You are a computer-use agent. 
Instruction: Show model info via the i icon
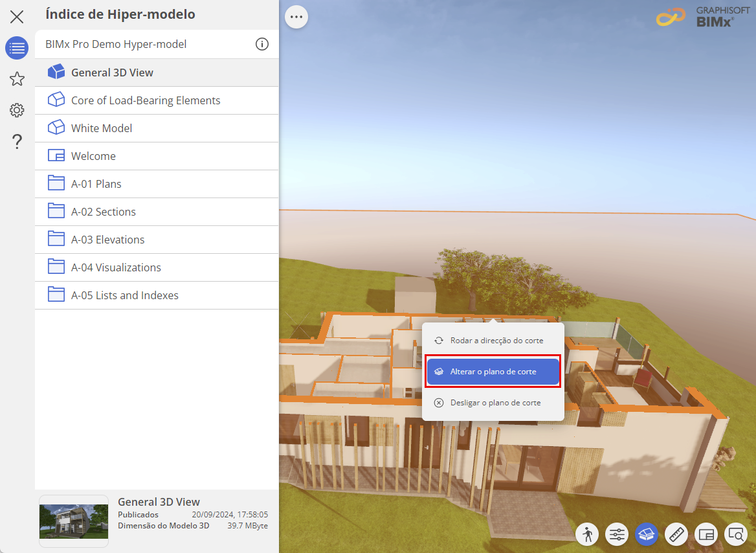[x=261, y=44]
